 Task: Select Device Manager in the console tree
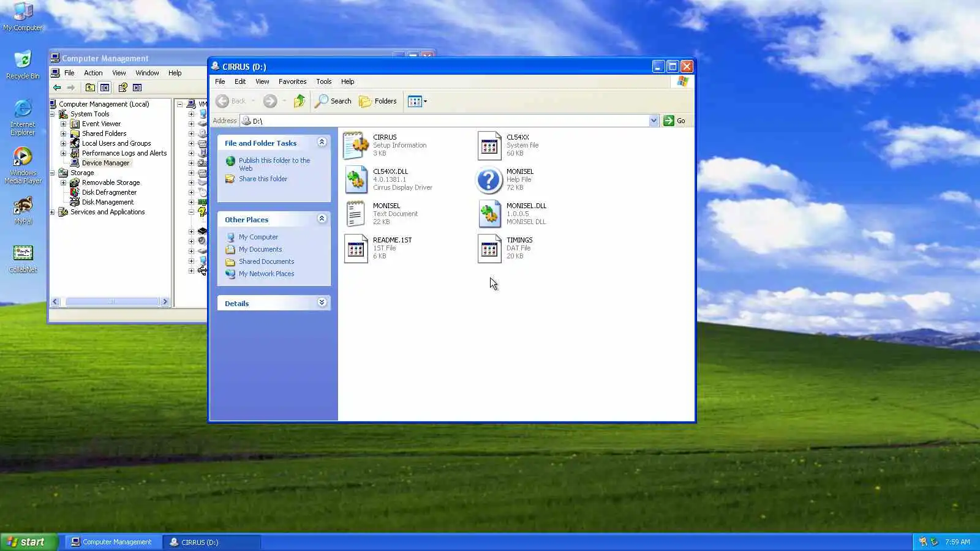(105, 163)
